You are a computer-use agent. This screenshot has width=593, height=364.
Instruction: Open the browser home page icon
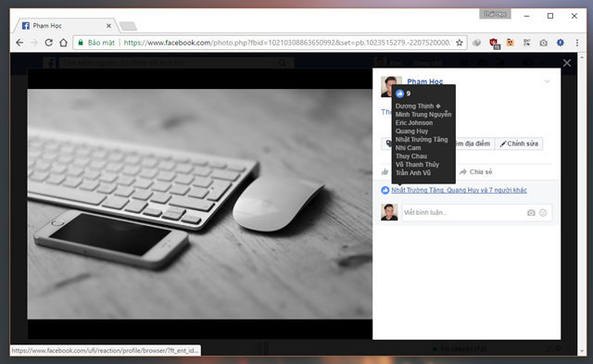[64, 43]
